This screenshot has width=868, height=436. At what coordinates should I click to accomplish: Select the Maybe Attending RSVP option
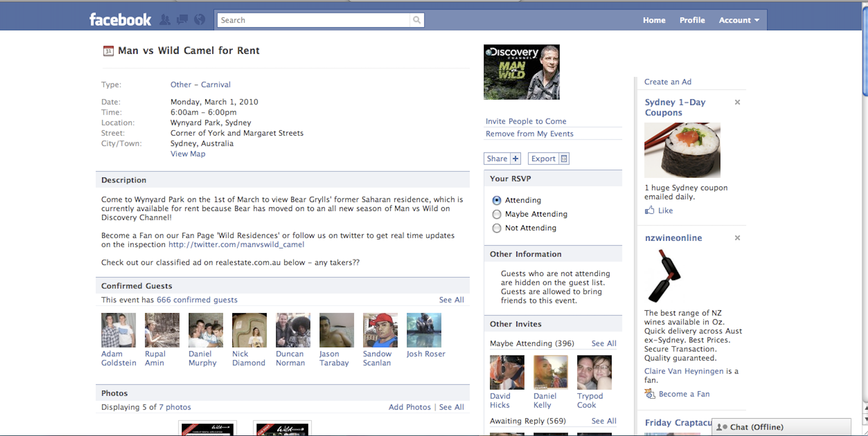pyautogui.click(x=497, y=214)
